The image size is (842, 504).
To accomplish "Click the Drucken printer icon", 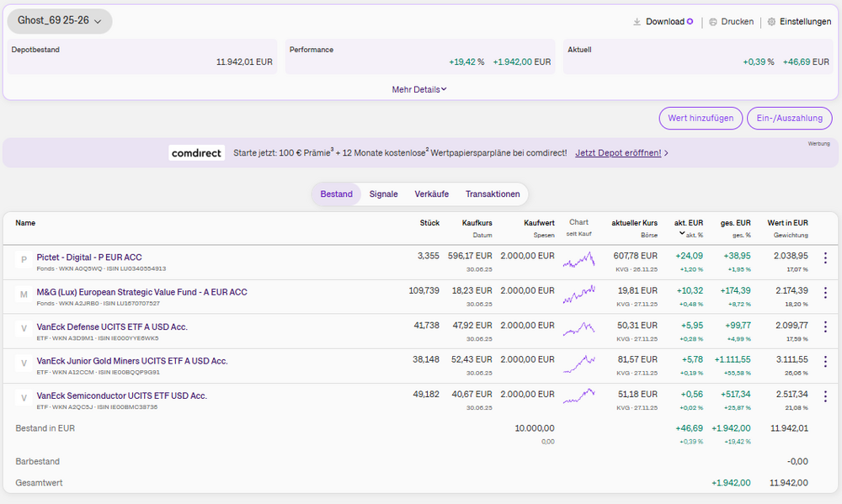I will pos(712,22).
